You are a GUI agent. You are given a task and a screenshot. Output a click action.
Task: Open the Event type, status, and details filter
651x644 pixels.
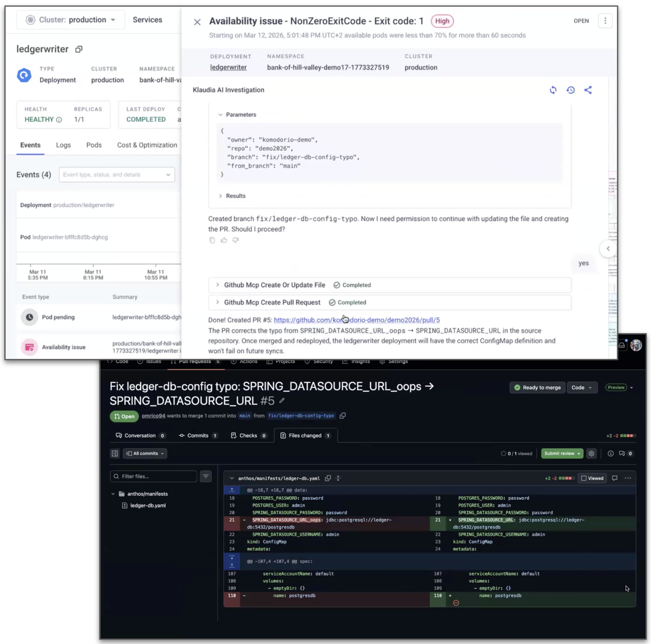[x=117, y=175]
